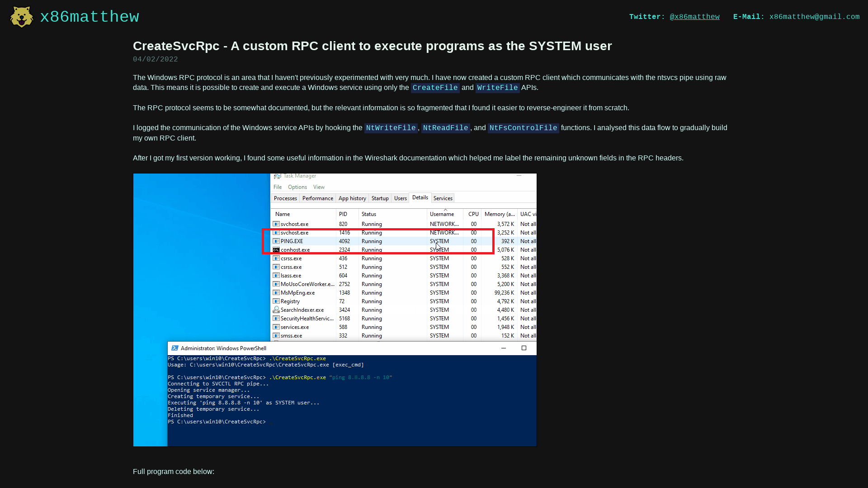868x488 pixels.
Task: Sort by the Username column header
Action: [x=445, y=214]
